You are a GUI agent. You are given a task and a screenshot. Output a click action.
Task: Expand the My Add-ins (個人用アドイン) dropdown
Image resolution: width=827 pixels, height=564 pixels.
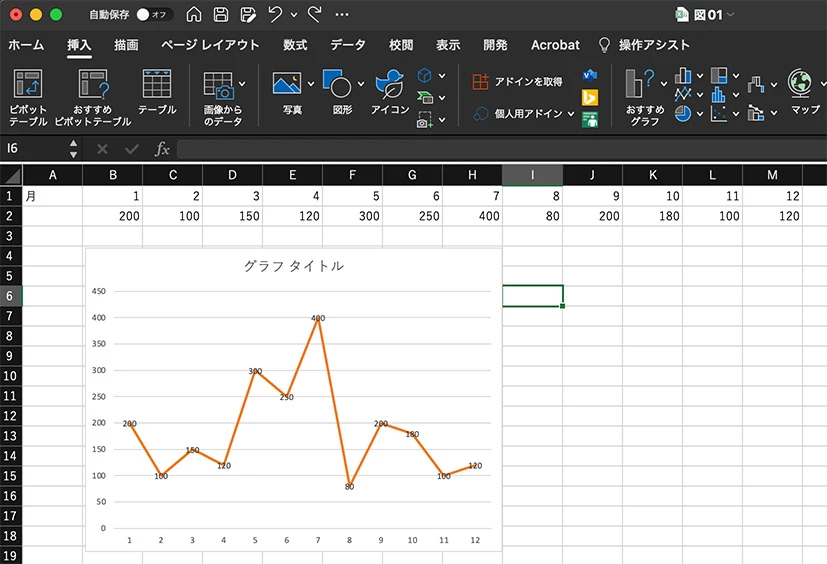pos(571,113)
